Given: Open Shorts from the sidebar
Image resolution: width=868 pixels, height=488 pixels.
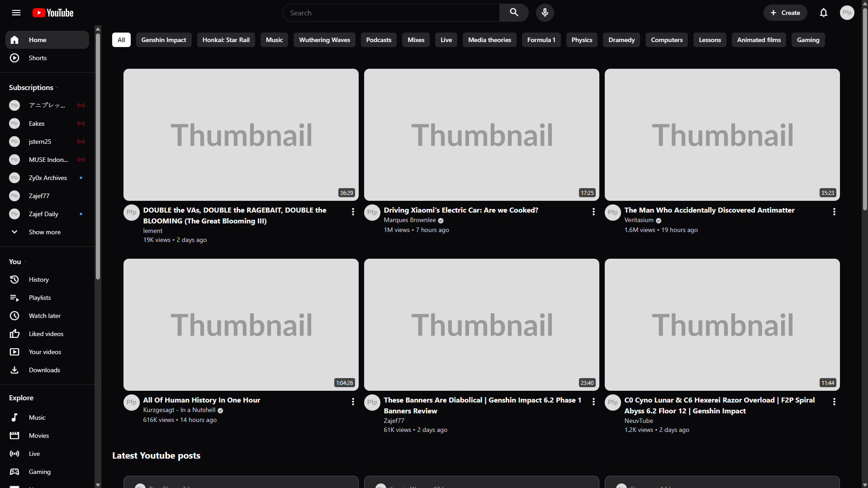Looking at the screenshot, I should 47,58.
